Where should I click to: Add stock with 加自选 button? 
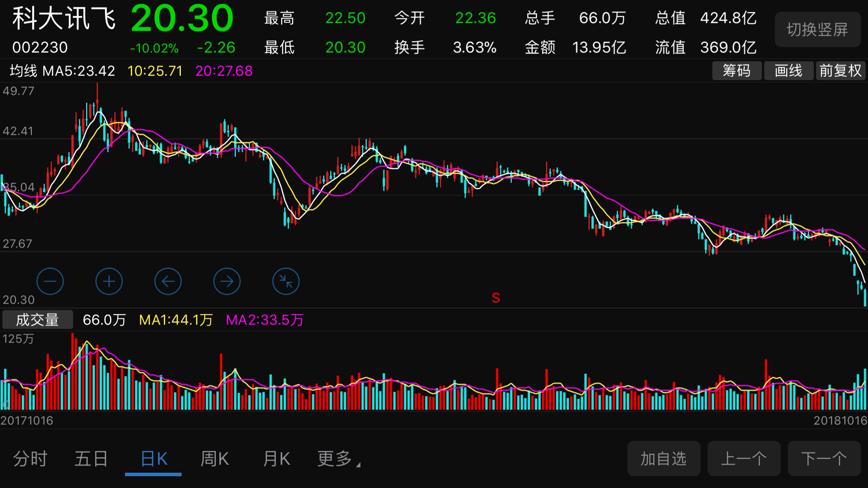point(664,459)
